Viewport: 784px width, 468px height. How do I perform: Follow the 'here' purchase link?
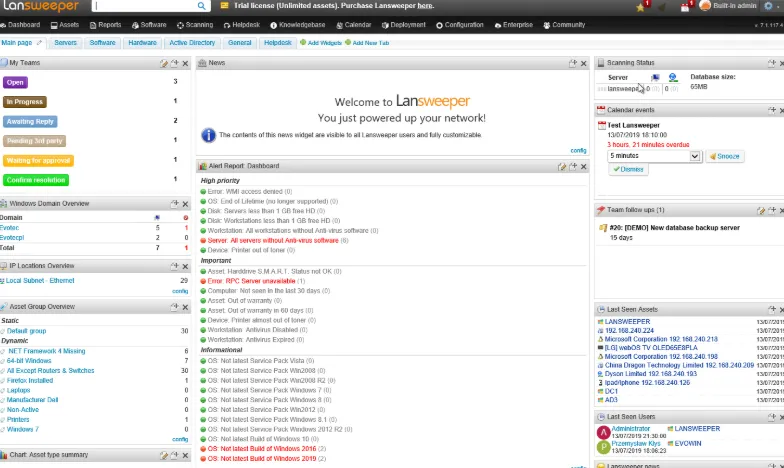[425, 6]
